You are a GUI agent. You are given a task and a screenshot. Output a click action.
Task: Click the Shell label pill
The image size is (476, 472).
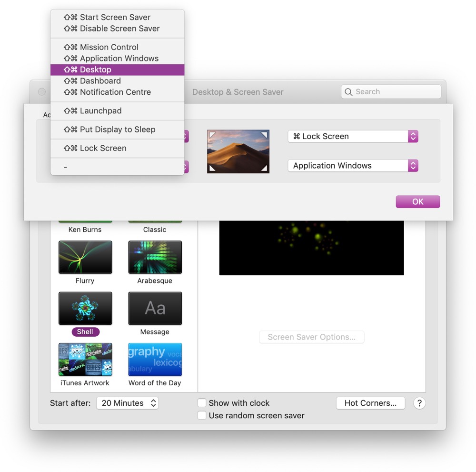click(x=85, y=331)
